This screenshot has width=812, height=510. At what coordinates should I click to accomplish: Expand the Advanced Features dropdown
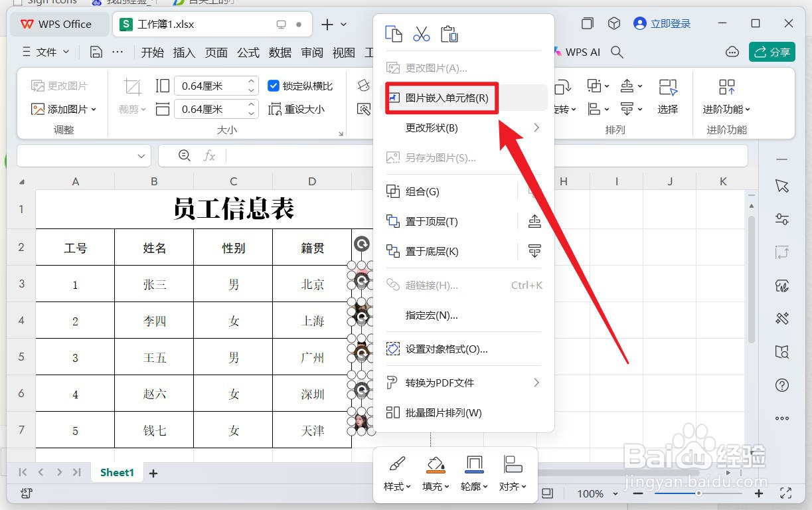tap(726, 109)
